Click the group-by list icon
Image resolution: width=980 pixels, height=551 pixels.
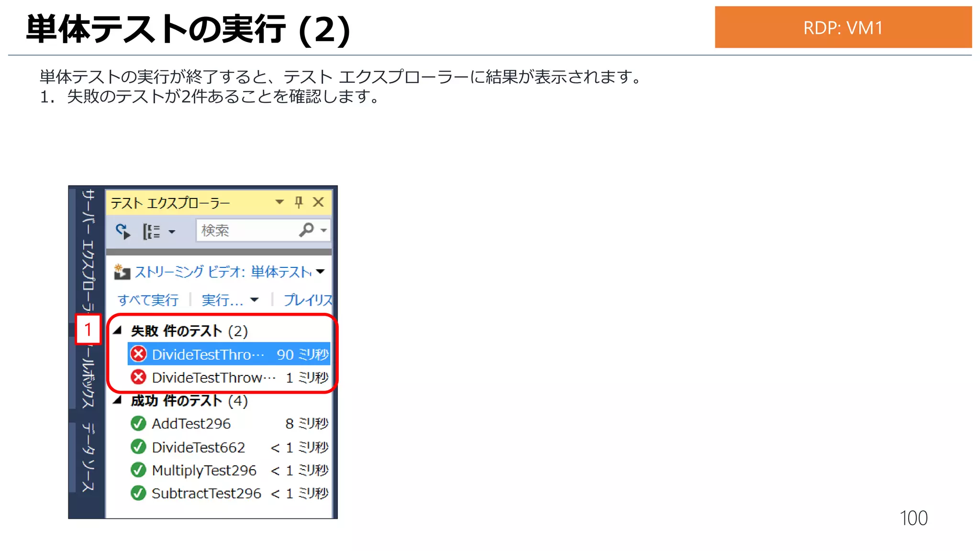tap(152, 231)
